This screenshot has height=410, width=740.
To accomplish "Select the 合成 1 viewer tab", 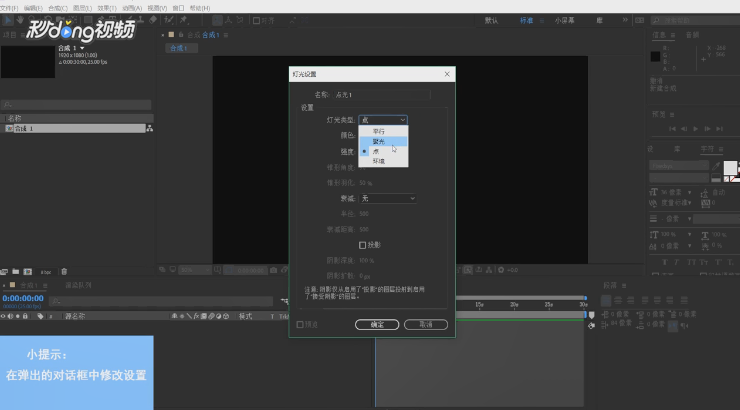I will point(181,48).
